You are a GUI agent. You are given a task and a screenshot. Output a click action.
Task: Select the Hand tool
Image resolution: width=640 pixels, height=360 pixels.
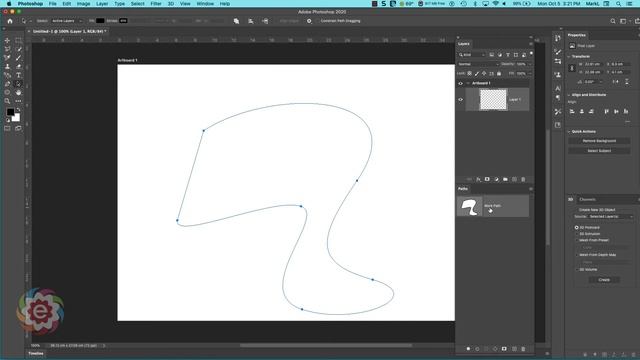(18, 92)
